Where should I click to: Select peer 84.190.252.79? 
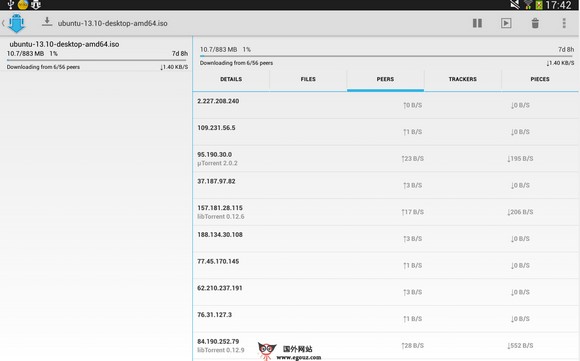click(x=385, y=346)
